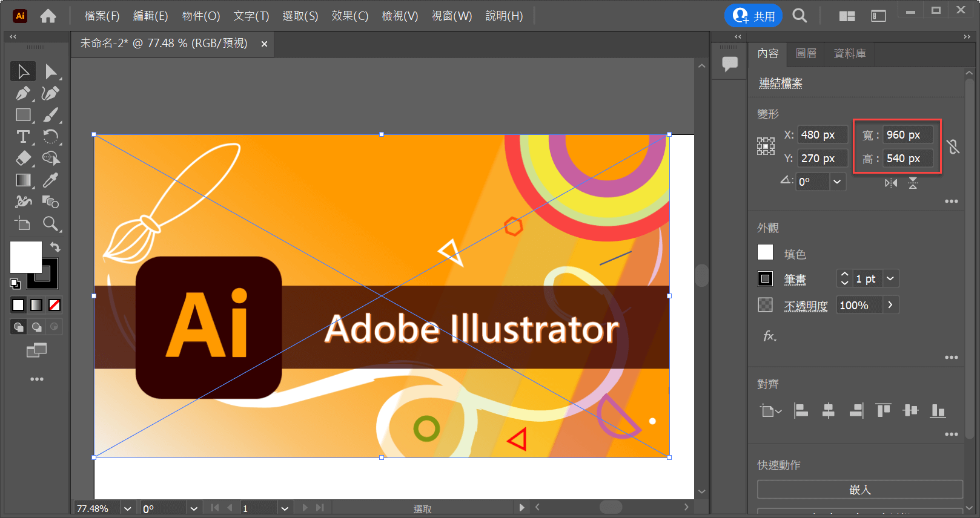Image resolution: width=980 pixels, height=518 pixels.
Task: Select the Curvature tool
Action: [x=51, y=93]
